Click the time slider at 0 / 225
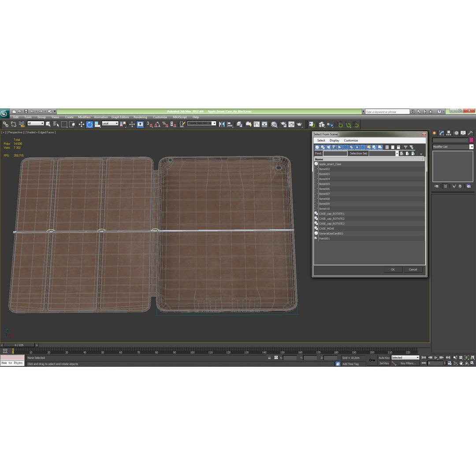This screenshot has width=476, height=476. click(19, 345)
